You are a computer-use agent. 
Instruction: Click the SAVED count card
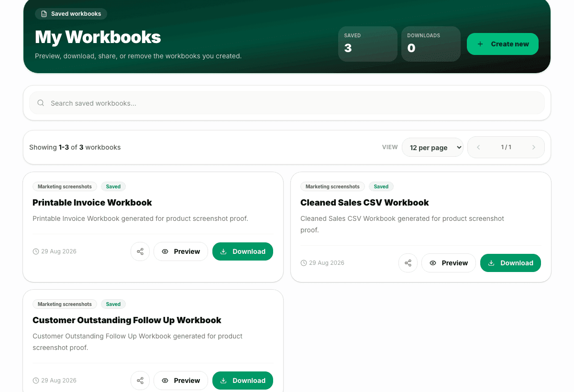click(368, 44)
